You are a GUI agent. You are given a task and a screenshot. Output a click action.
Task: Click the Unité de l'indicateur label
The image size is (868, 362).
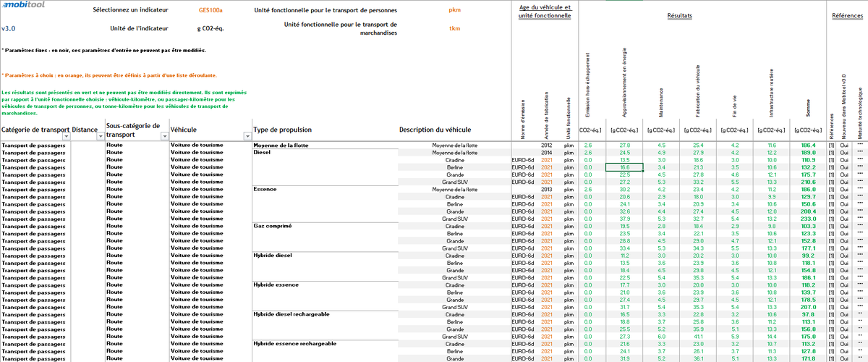139,28
